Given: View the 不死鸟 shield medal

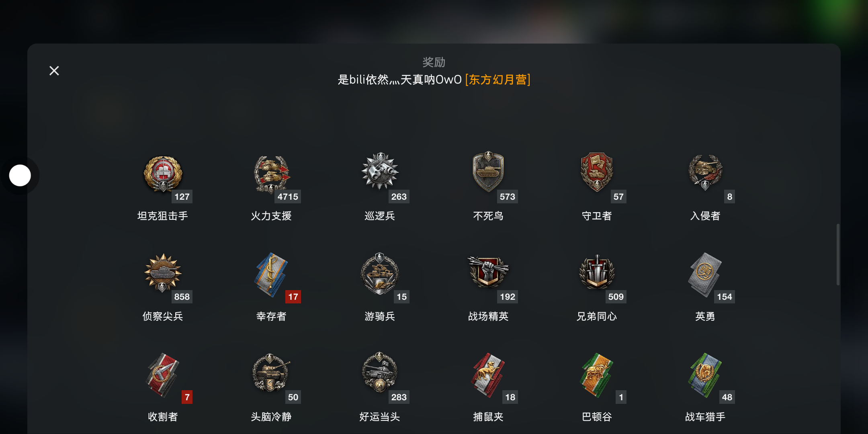Looking at the screenshot, I should [488, 172].
